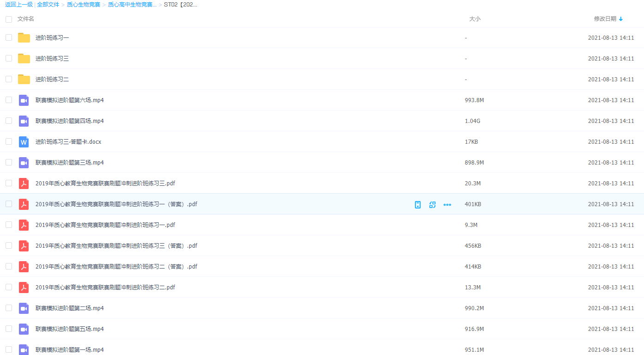
Task: Click PDF icon for 进阶班练习三.pdf (20.3M)
Action: coord(24,184)
